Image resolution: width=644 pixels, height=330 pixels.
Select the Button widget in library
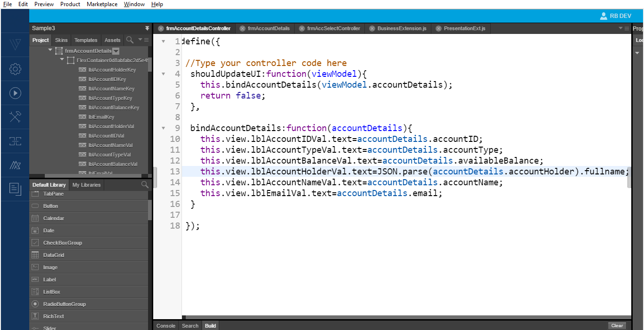(x=89, y=206)
